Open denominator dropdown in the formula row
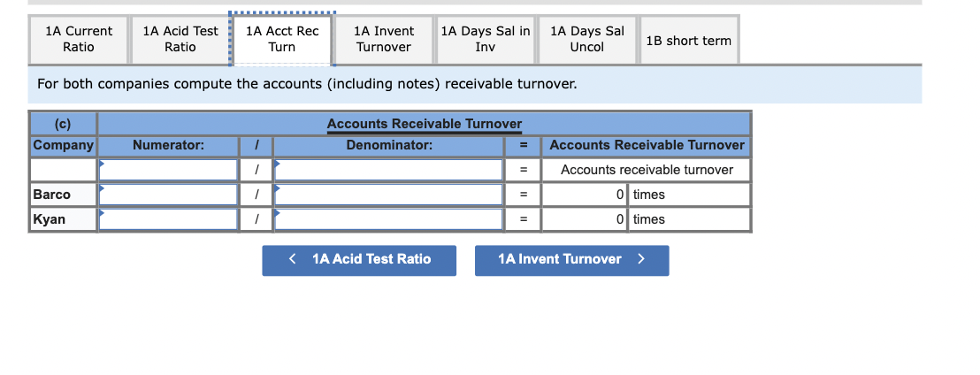This screenshot has height=375, width=980. (389, 170)
